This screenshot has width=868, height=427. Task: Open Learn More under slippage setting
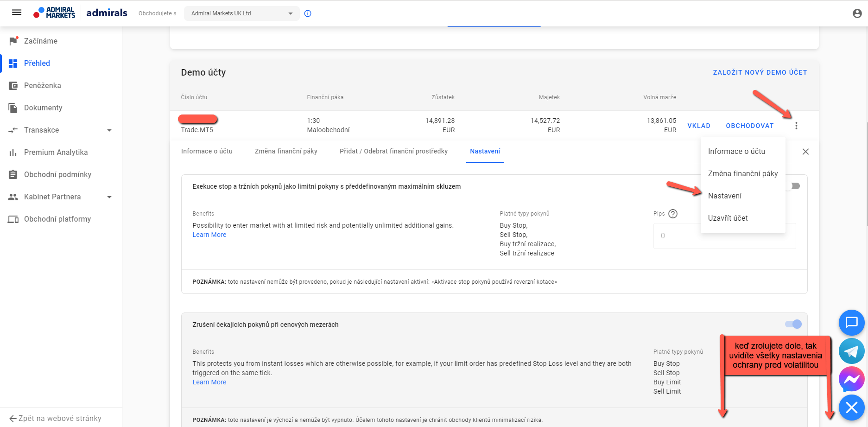[209, 235]
